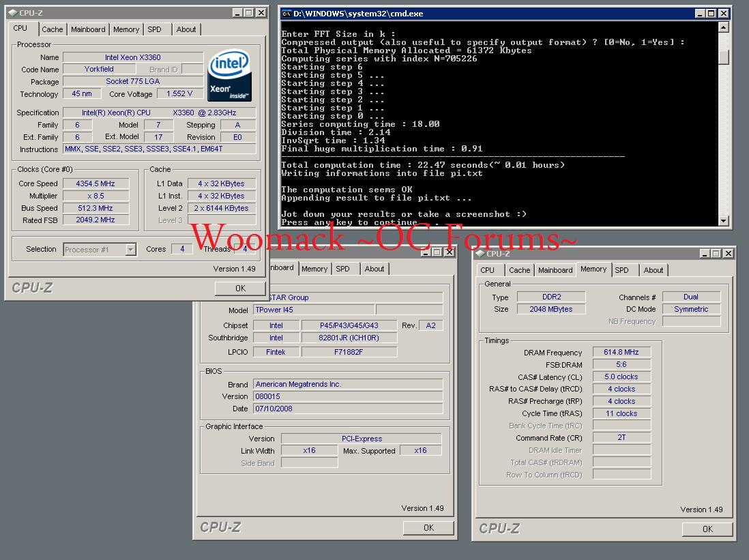Switch to the SPD tab in the middle CPU-Z window
The height and width of the screenshot is (560, 749).
click(x=342, y=269)
